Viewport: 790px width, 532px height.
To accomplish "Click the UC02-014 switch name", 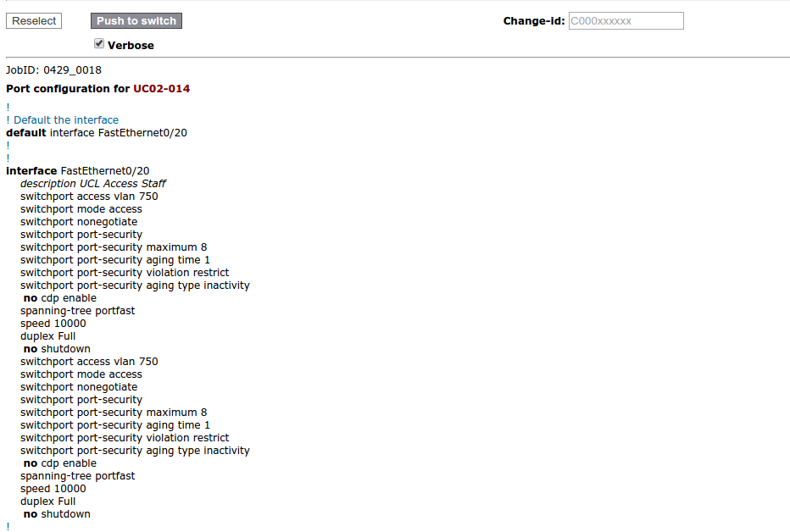I will click(x=161, y=89).
